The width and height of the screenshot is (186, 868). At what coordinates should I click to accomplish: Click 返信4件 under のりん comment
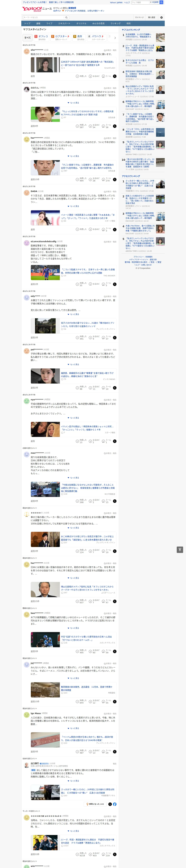pyautogui.click(x=34, y=126)
